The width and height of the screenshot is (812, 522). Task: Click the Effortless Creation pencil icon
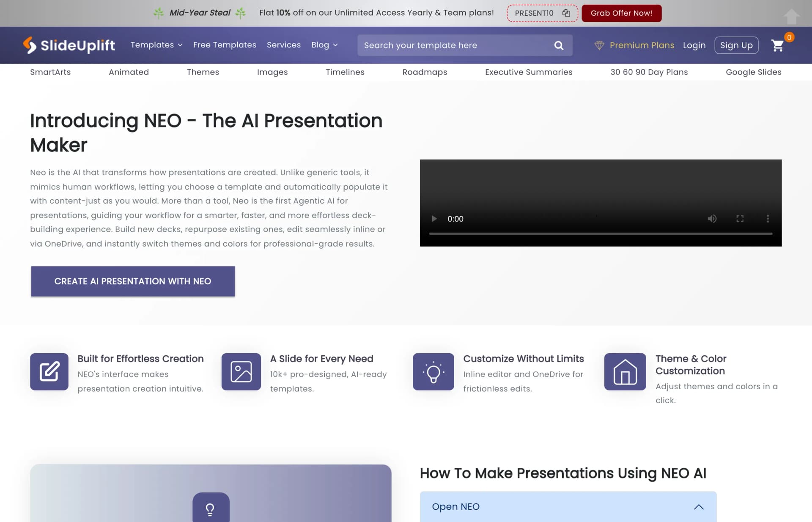49,372
